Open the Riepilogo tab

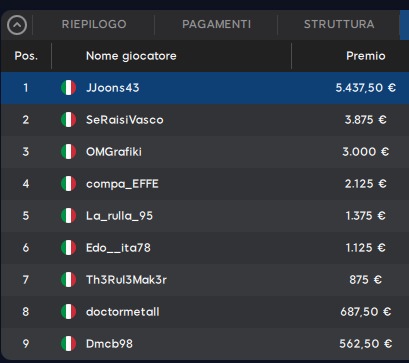pos(94,24)
